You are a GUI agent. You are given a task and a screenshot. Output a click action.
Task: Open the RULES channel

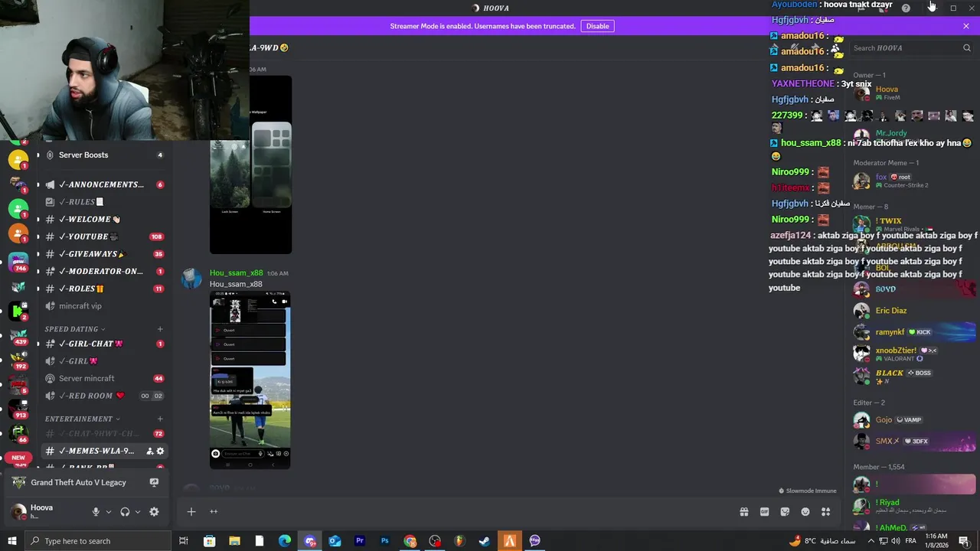click(x=103, y=202)
